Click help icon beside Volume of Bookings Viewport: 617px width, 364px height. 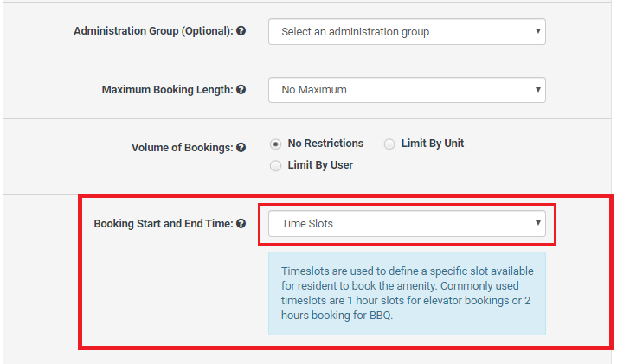[x=241, y=148]
